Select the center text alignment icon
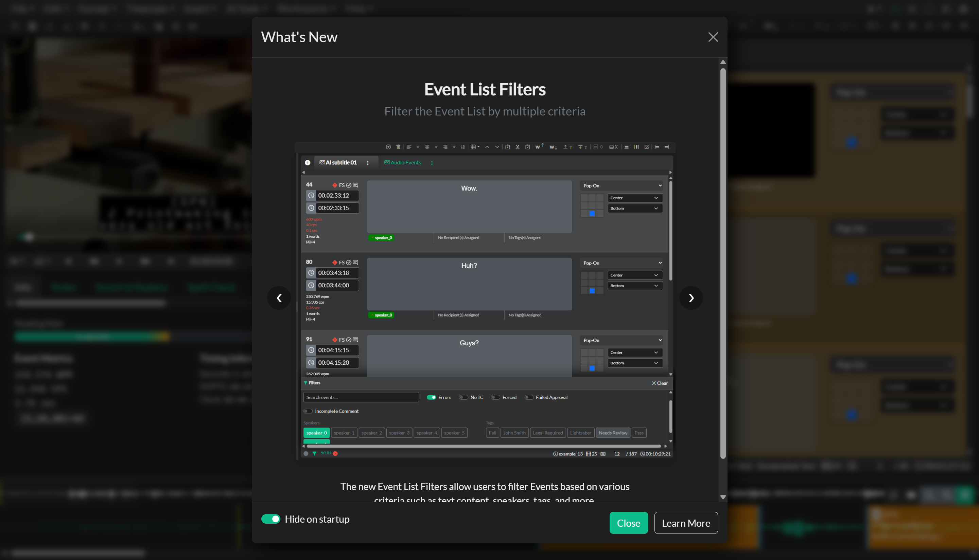Screen dimensions: 979x560 pyautogui.click(x=427, y=147)
